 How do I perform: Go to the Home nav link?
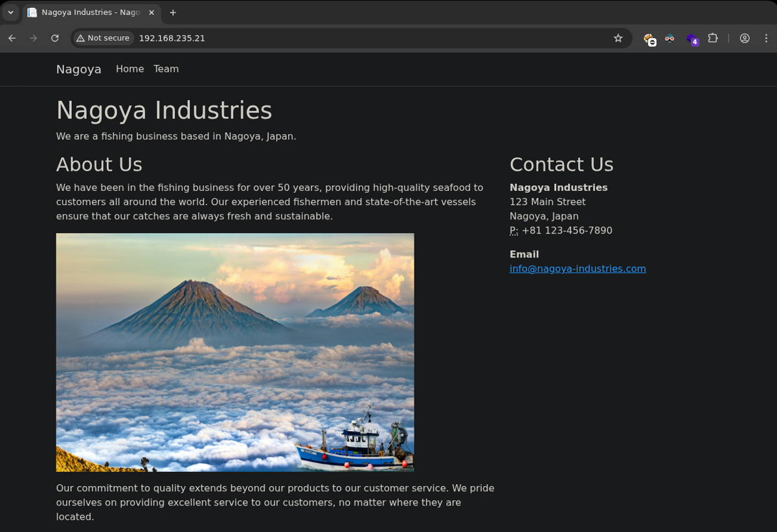(129, 69)
